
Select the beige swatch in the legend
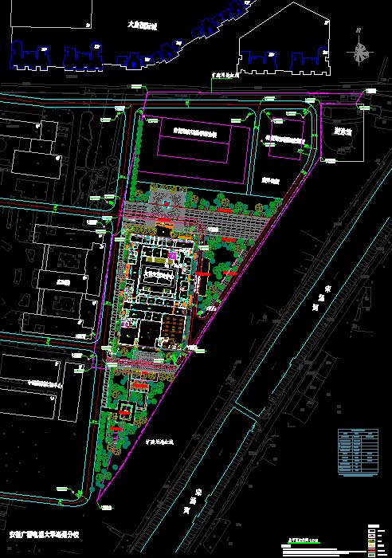[x=371, y=544]
